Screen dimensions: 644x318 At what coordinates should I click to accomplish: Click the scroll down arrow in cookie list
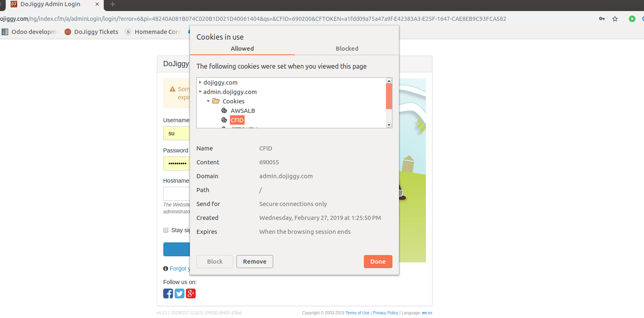[x=389, y=125]
